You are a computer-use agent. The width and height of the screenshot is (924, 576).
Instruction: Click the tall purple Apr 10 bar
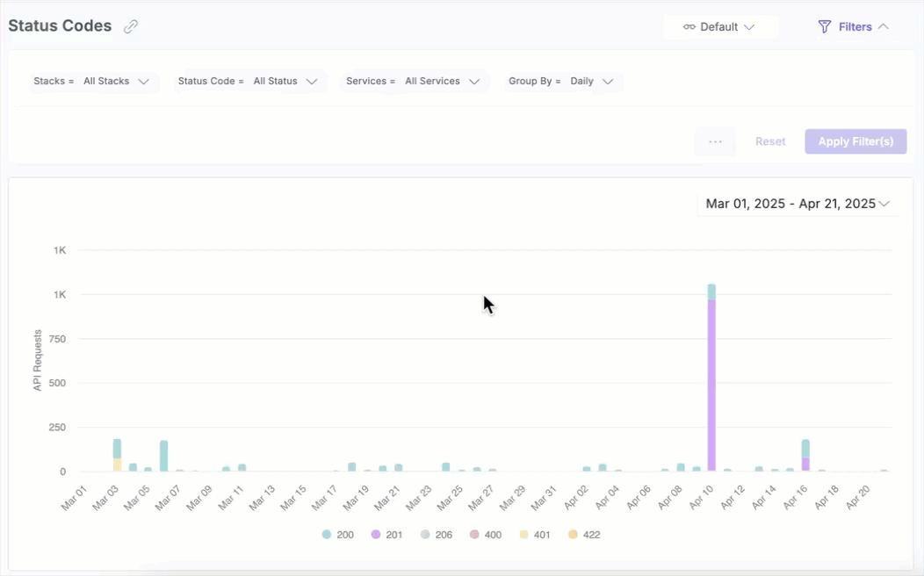point(711,386)
